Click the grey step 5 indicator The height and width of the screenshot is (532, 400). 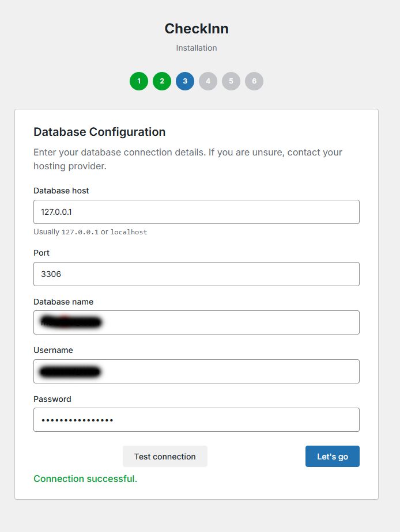231,81
